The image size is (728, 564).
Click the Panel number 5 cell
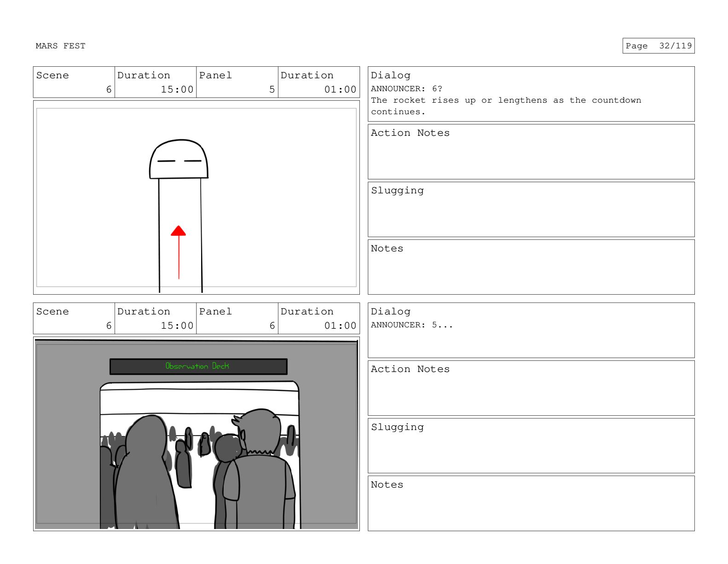click(237, 82)
